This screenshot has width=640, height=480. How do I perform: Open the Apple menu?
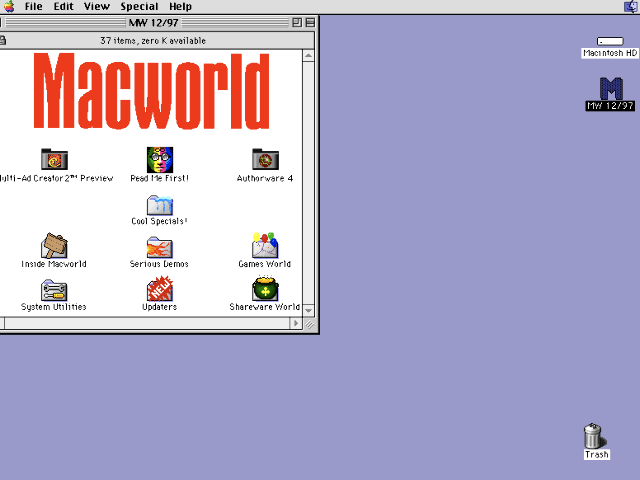click(9, 7)
